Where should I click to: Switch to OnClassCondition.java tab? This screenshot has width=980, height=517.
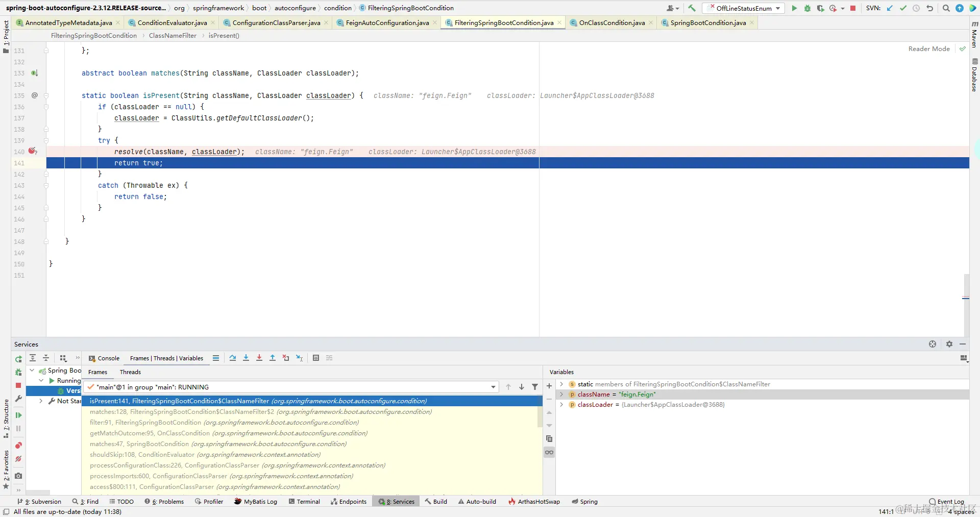click(611, 23)
